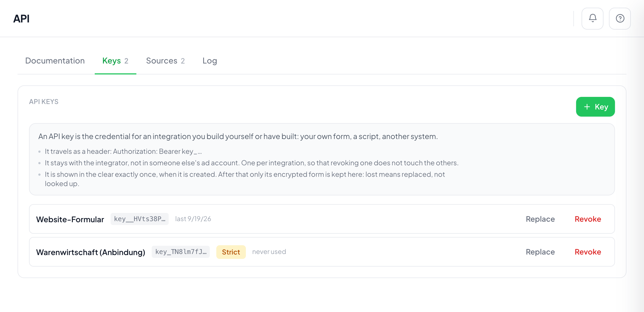Replace the Warenwirtschaft (Anbindung) key
Image resolution: width=644 pixels, height=312 pixels.
pyautogui.click(x=540, y=252)
